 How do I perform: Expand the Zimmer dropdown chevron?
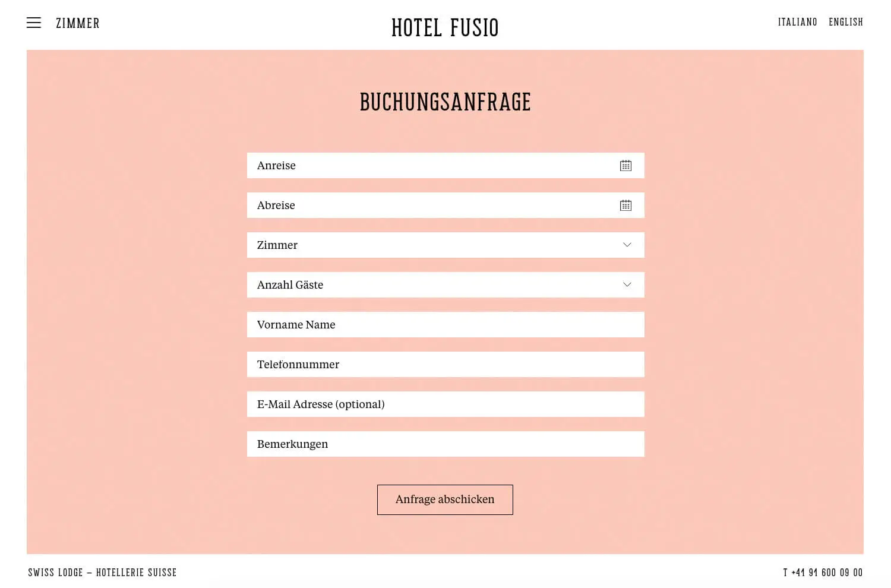click(627, 245)
